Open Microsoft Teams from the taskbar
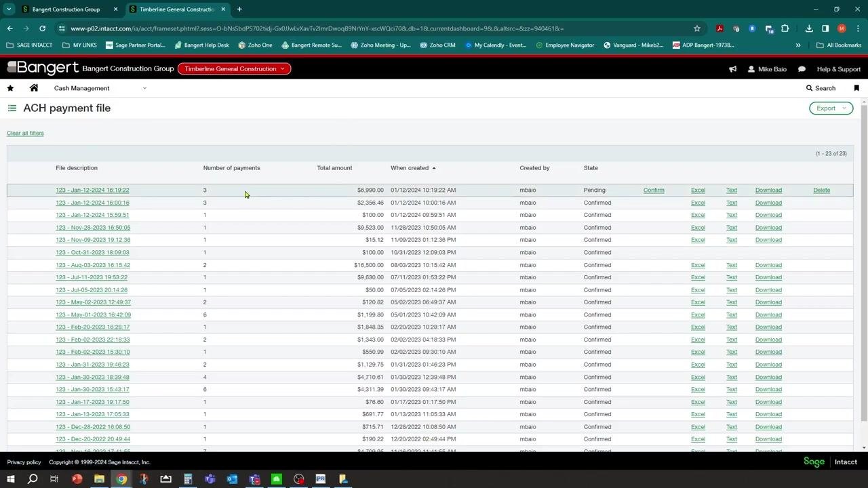This screenshot has width=868, height=488. pyautogui.click(x=210, y=479)
